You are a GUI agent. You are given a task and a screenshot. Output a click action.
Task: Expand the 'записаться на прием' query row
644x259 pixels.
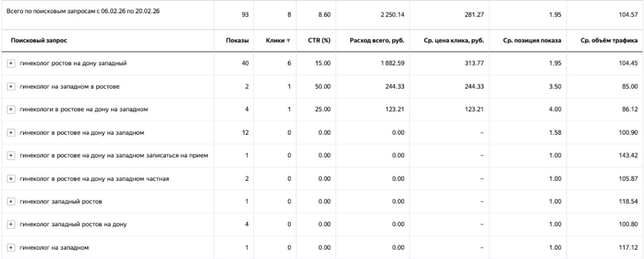tap(10, 156)
